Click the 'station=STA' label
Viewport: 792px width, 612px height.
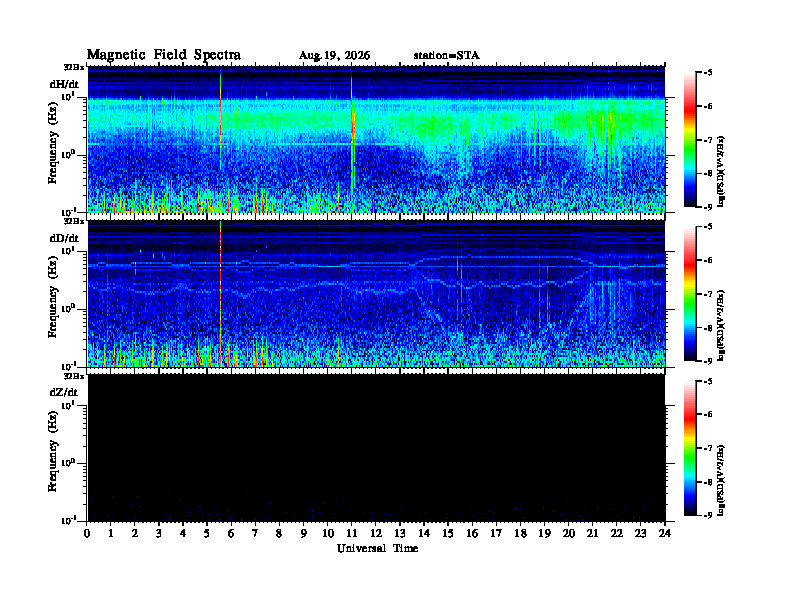click(x=446, y=56)
